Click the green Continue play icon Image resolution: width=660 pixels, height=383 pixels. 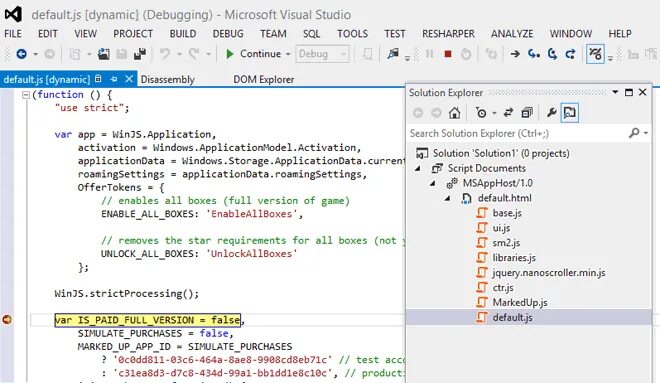[230, 54]
